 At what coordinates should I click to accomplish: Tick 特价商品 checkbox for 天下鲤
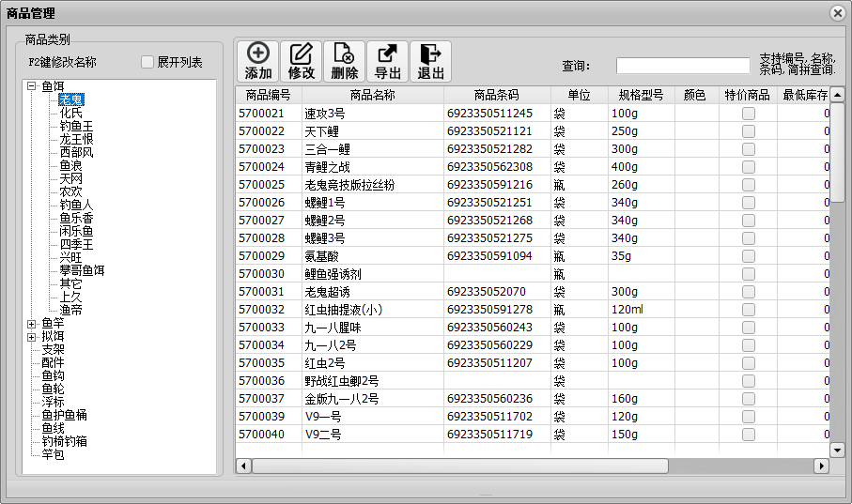[x=749, y=131]
